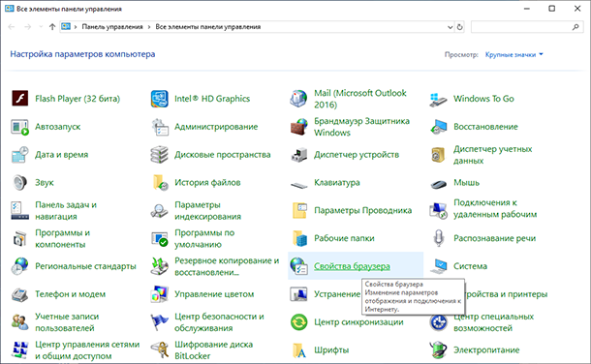Open Диспетчер устройств icon

point(299,155)
